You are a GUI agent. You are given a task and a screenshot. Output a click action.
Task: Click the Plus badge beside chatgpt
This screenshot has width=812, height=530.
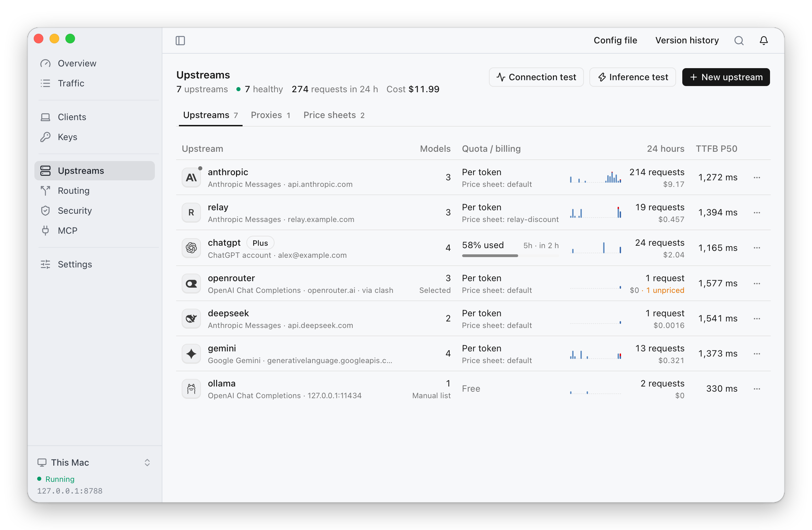pyautogui.click(x=260, y=243)
